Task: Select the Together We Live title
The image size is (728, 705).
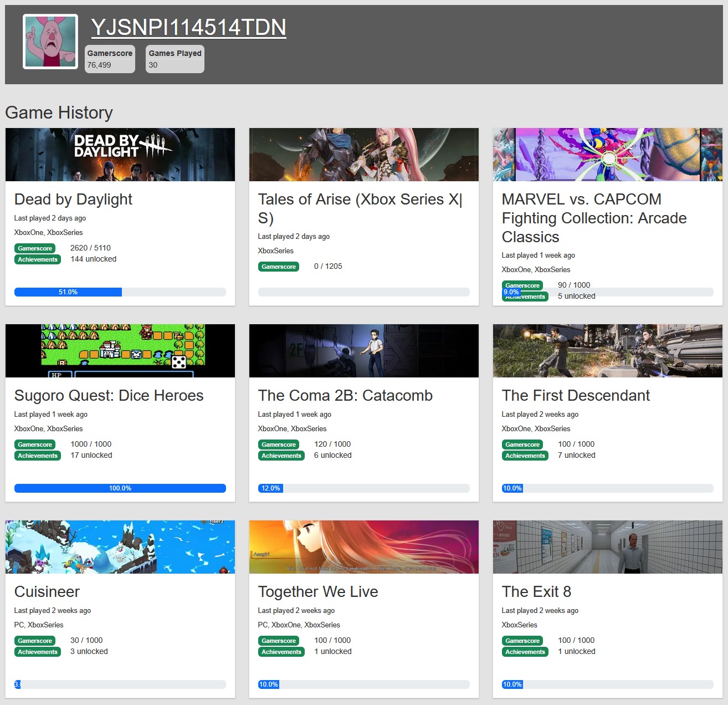Action: coord(318,592)
